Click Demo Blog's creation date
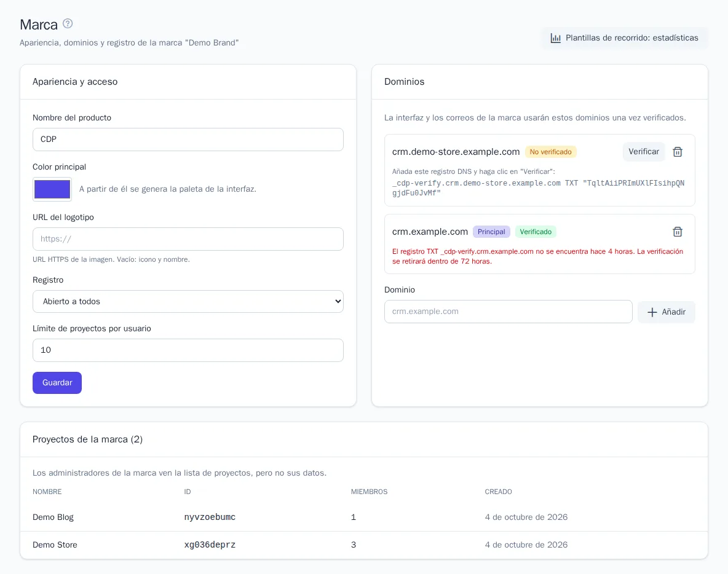 coord(526,517)
